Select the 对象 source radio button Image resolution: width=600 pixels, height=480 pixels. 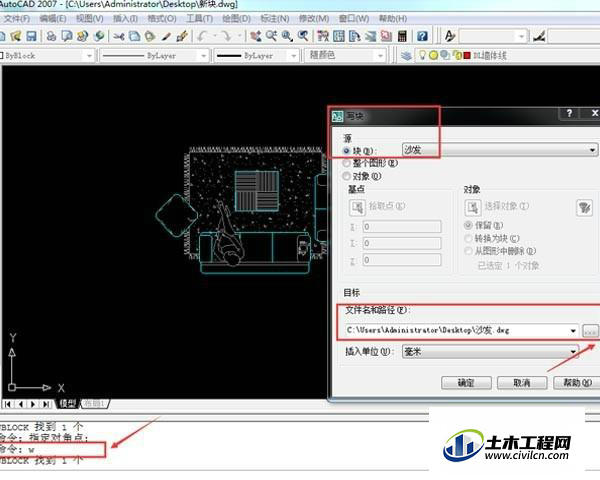(347, 176)
